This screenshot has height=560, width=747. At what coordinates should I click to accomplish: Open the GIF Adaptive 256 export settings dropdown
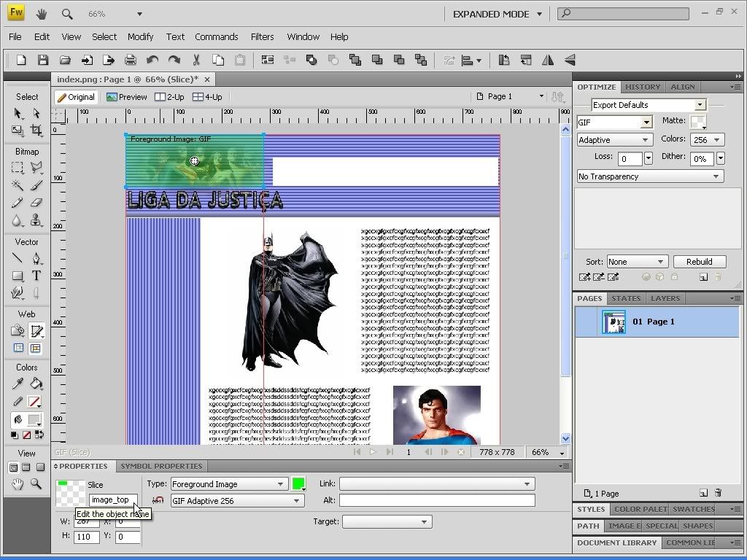(x=238, y=501)
